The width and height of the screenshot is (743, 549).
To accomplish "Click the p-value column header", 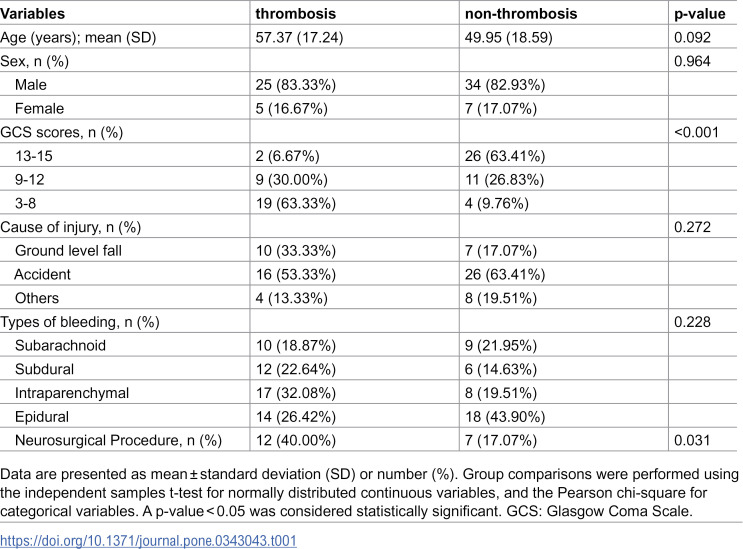I will tap(699, 14).
